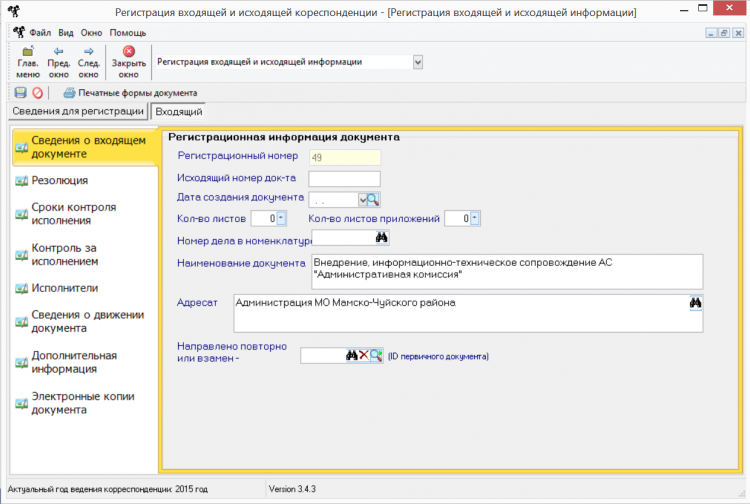Viewport: 750px width, 504px height.
Task: Switch to Сведения для регистрации tab
Action: [x=78, y=111]
